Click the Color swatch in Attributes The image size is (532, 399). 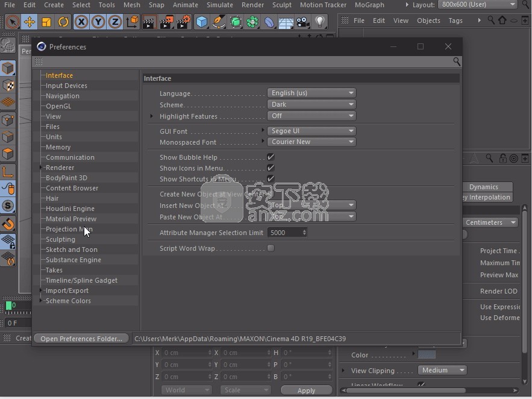coord(427,354)
